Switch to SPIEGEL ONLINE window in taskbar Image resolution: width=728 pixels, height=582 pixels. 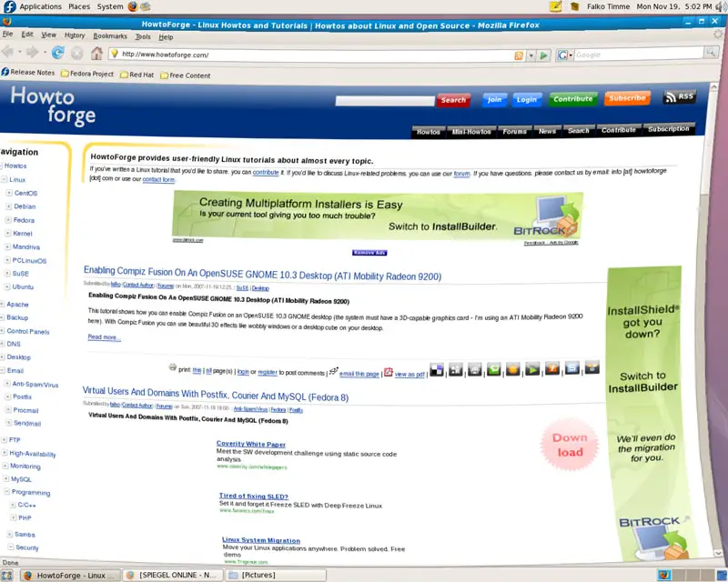[173, 575]
